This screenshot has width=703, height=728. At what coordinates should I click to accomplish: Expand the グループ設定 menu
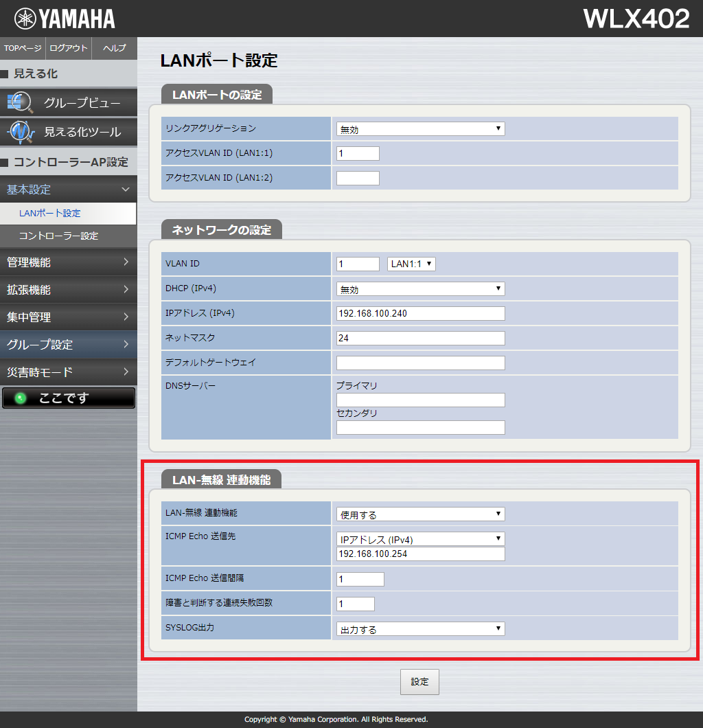pos(69,345)
